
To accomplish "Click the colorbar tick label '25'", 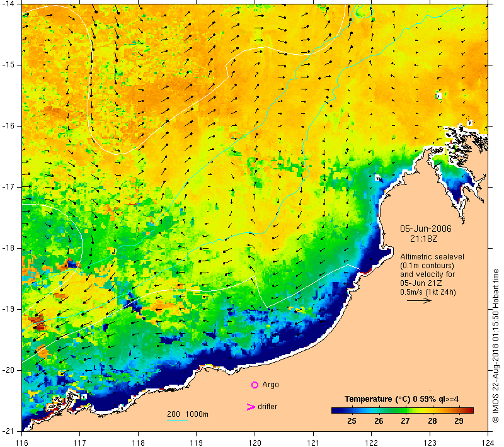I will tap(352, 421).
